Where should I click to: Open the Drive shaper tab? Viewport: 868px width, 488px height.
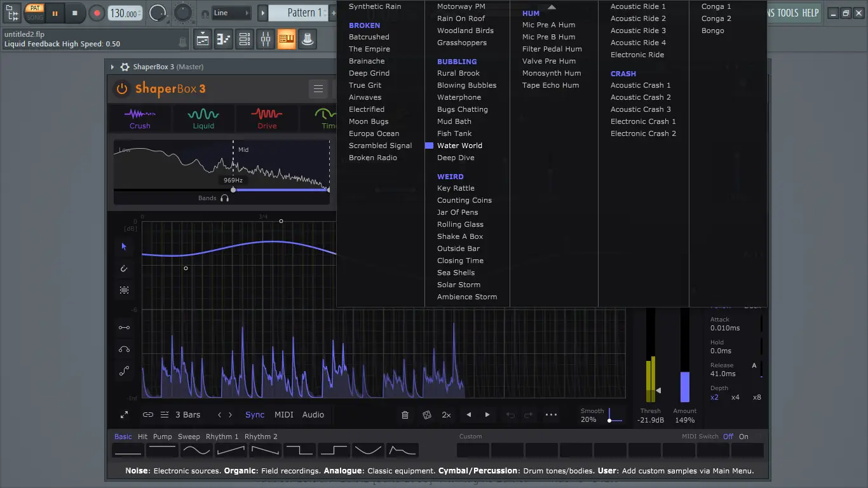click(267, 119)
